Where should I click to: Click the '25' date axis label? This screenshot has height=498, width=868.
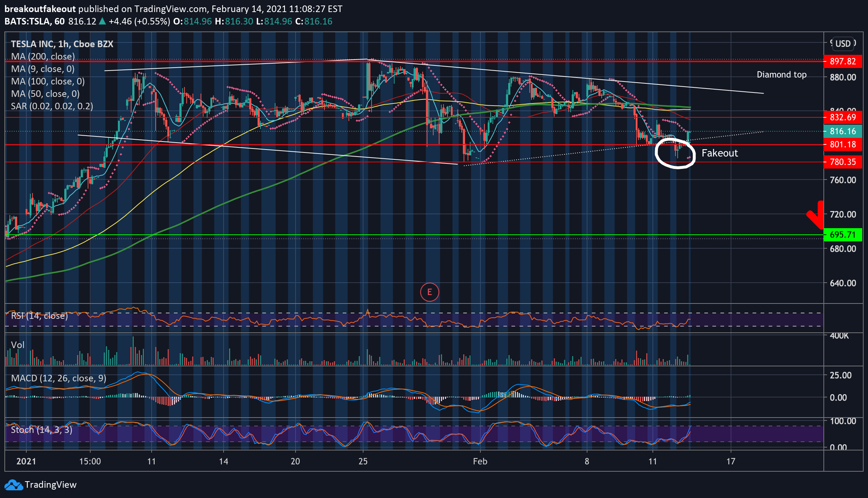click(x=363, y=461)
